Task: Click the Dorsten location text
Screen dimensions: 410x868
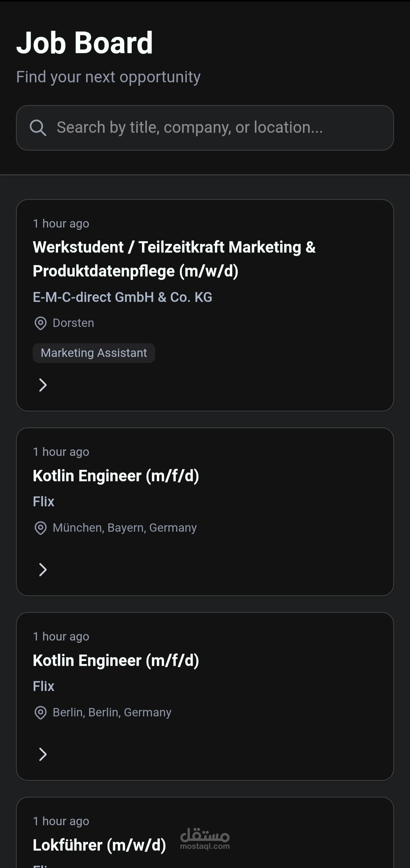Action: click(x=73, y=323)
